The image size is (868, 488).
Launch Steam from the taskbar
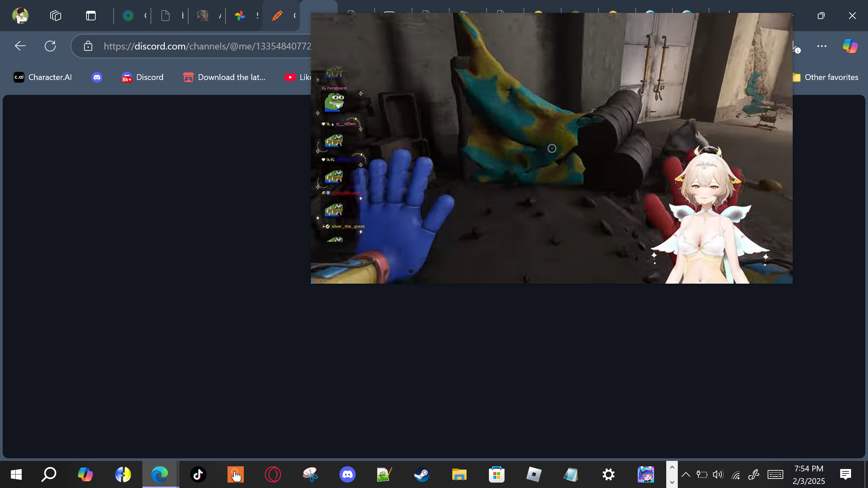click(422, 474)
